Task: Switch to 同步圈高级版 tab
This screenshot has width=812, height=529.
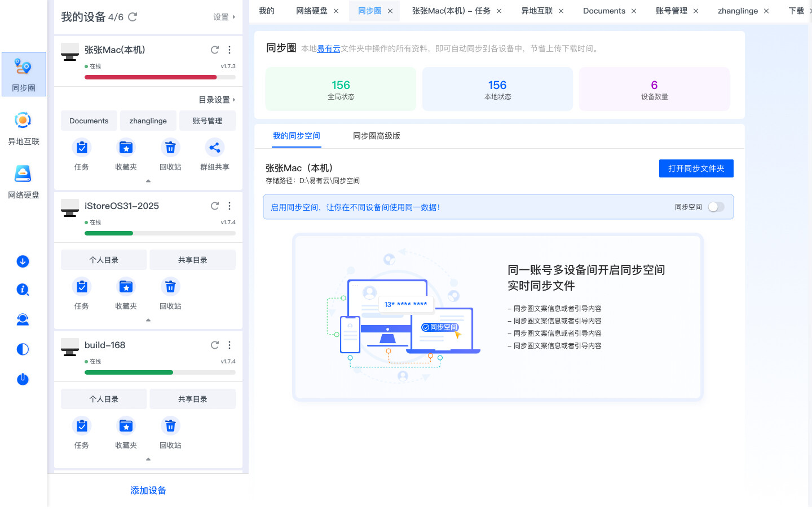Action: pos(376,136)
